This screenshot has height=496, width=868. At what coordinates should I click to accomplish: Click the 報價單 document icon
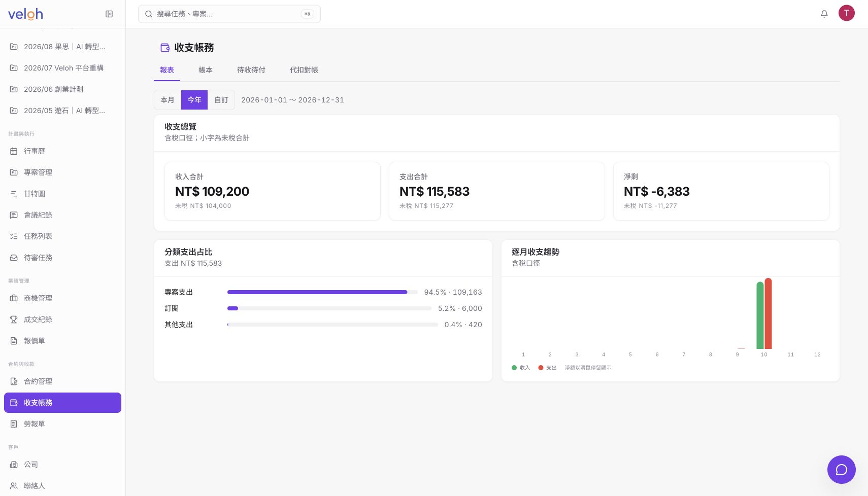click(14, 341)
